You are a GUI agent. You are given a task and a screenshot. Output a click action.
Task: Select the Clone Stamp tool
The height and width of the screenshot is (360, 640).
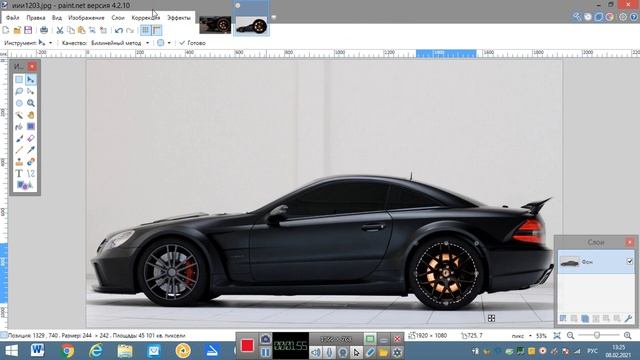(19, 162)
